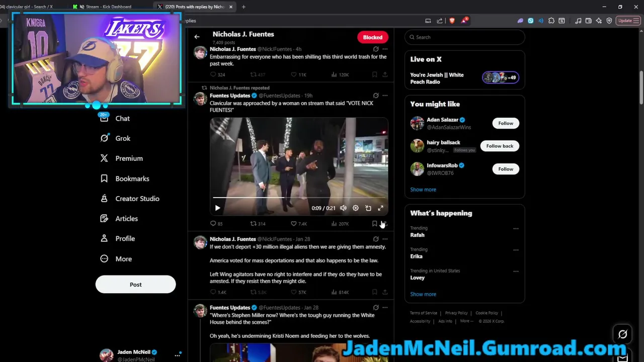Bookmark the Clavicular video post
Viewport: 644px width, 362px height.
(x=374, y=224)
